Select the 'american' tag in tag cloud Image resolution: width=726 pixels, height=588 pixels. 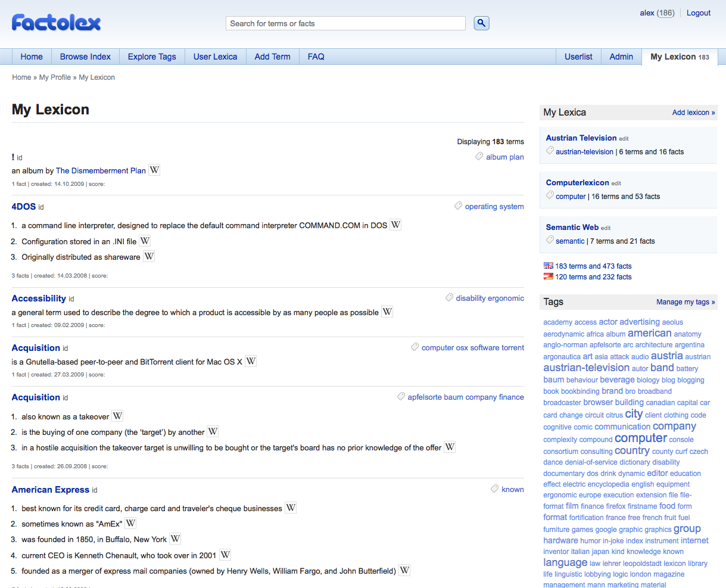tap(650, 333)
